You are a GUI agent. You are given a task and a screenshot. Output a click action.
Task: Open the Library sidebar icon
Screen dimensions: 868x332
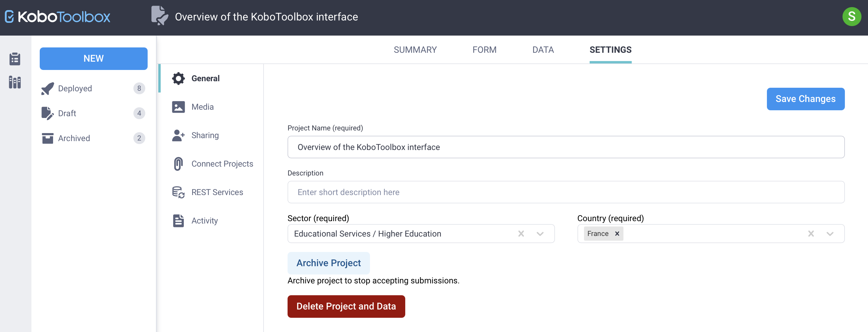pos(15,82)
